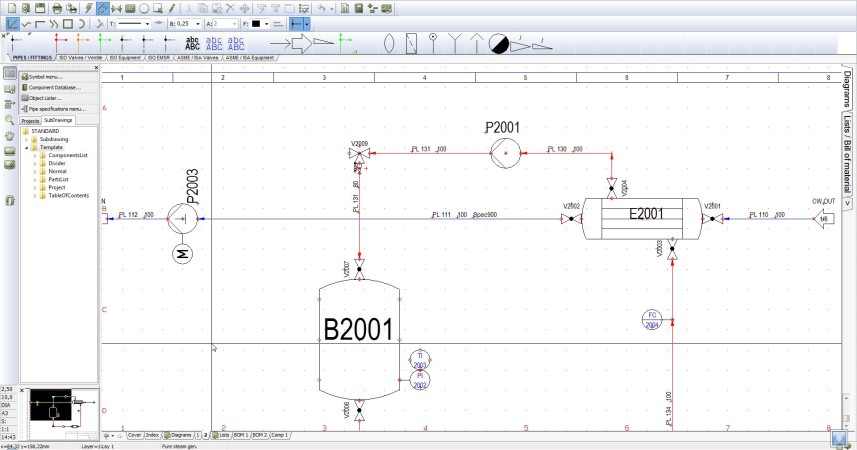Open the Projects tab in side panel
This screenshot has height=450, width=857.
click(30, 121)
